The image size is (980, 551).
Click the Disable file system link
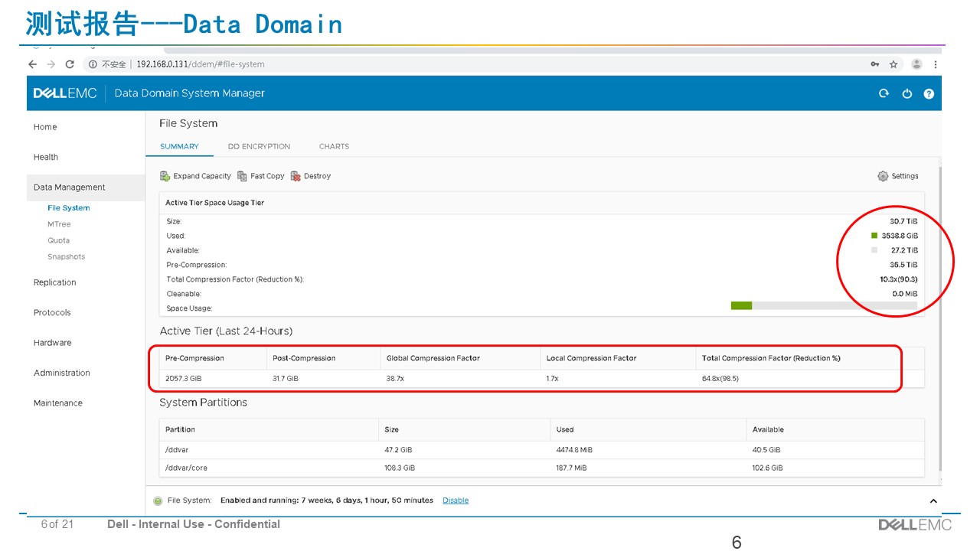(x=456, y=500)
